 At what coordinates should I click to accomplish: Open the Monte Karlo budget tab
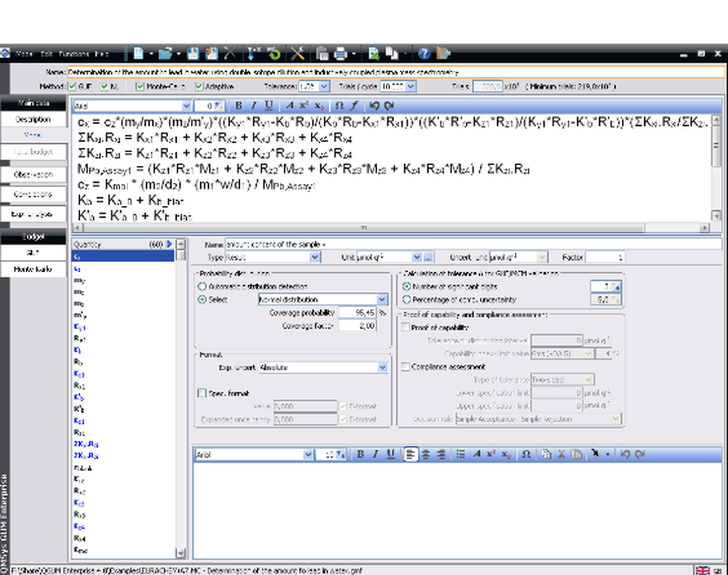33,269
